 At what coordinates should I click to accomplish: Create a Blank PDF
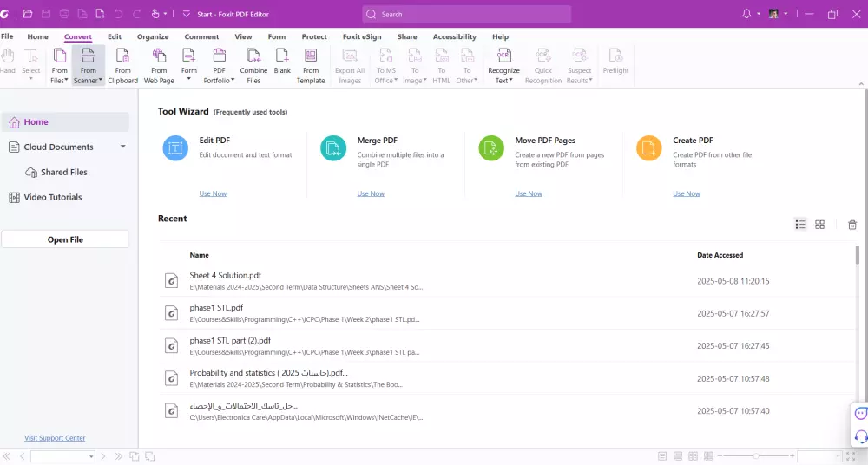click(282, 61)
